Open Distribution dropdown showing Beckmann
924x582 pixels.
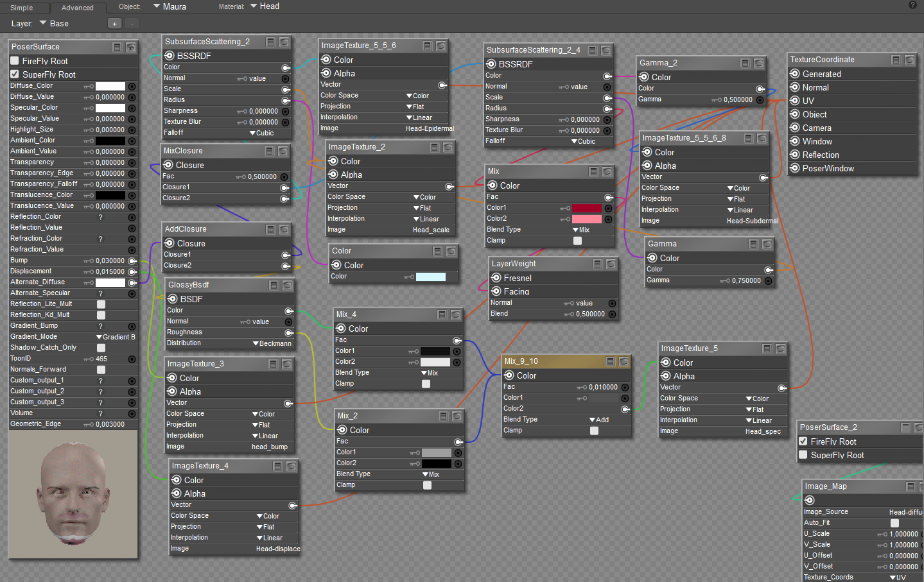coord(272,343)
